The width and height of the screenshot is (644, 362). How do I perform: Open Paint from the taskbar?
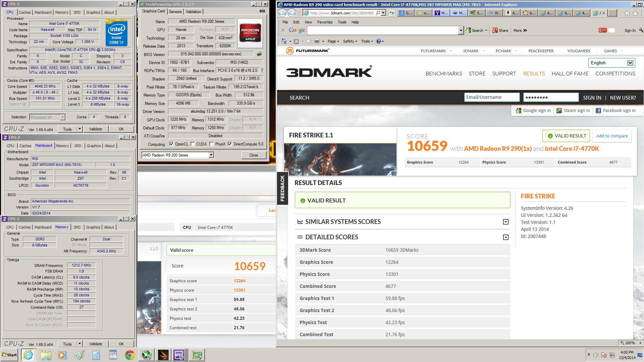(79, 355)
